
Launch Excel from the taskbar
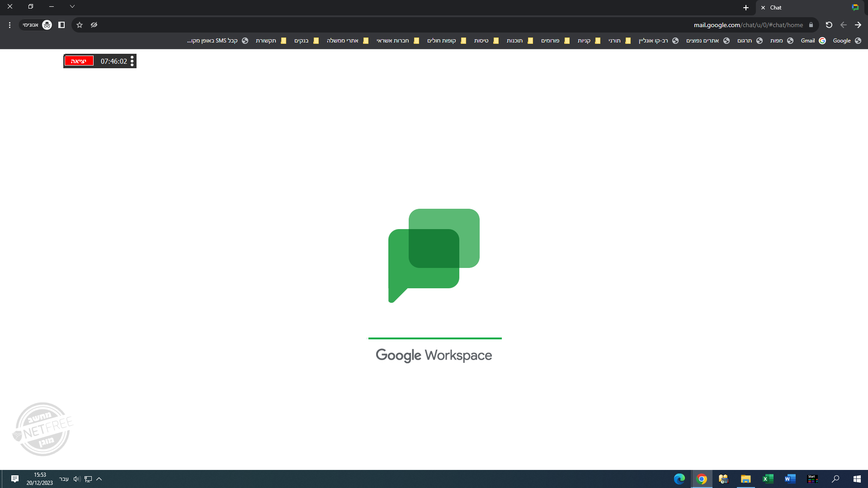(768, 479)
